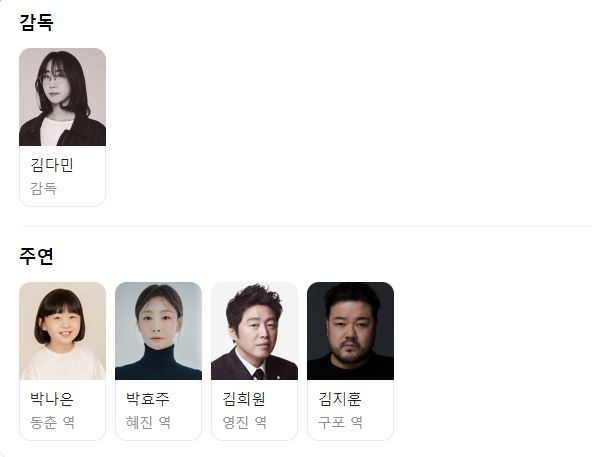This screenshot has height=457, width=592.
Task: Click the actor name 김지훈
Action: pyautogui.click(x=340, y=399)
